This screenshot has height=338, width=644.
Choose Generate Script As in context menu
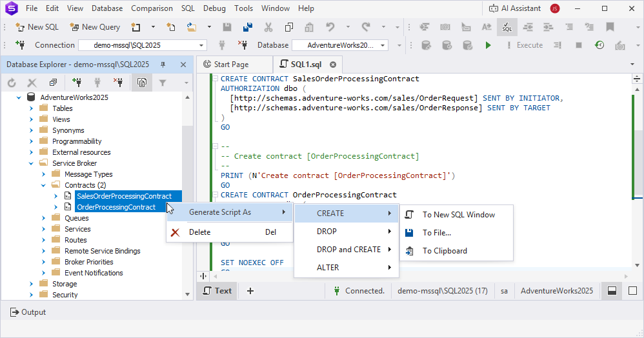tap(229, 212)
